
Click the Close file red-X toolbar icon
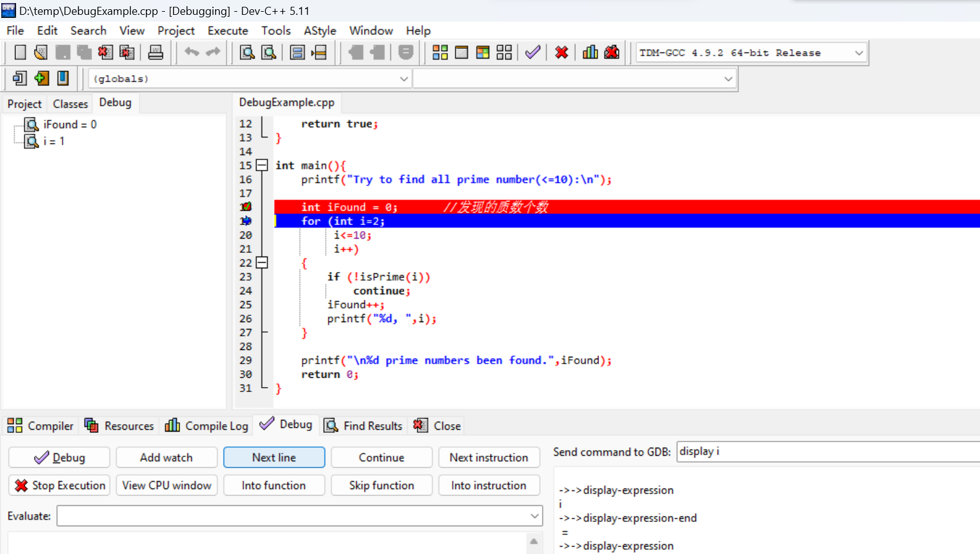coord(105,53)
